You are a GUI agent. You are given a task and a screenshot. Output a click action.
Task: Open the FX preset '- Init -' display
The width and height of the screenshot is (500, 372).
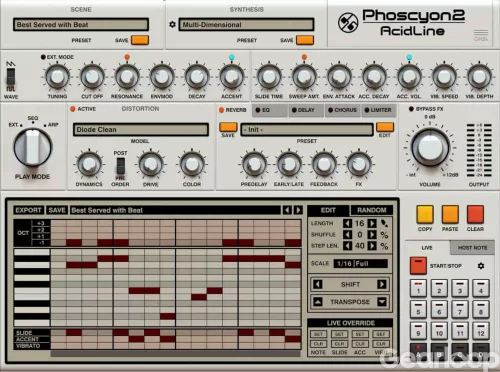coord(307,130)
